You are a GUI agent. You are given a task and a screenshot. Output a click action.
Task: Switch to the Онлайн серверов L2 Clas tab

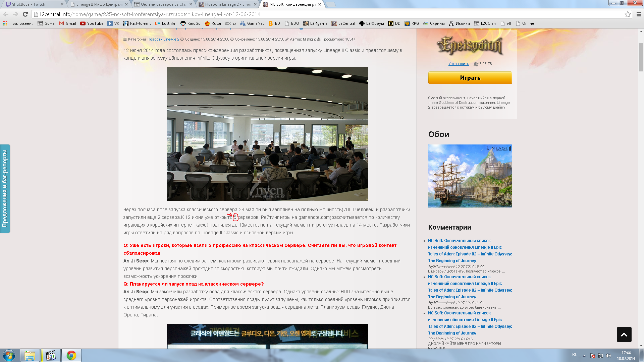click(x=163, y=4)
